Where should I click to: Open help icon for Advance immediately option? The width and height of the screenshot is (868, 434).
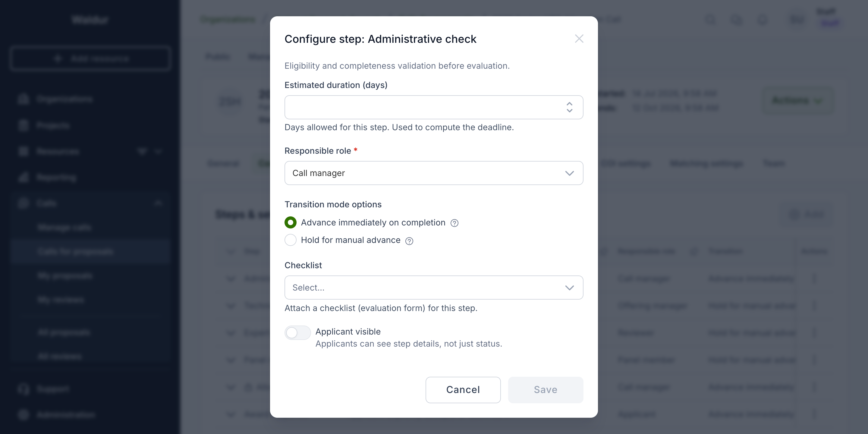tap(454, 223)
